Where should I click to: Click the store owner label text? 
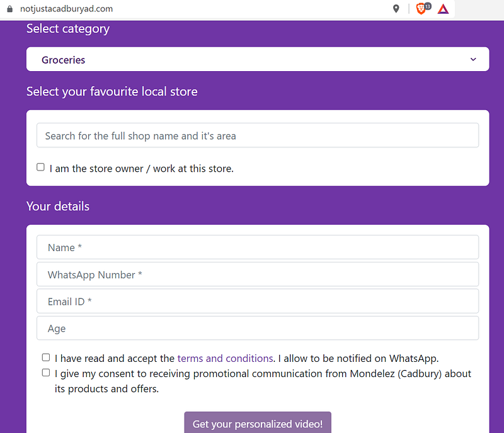[142, 169]
